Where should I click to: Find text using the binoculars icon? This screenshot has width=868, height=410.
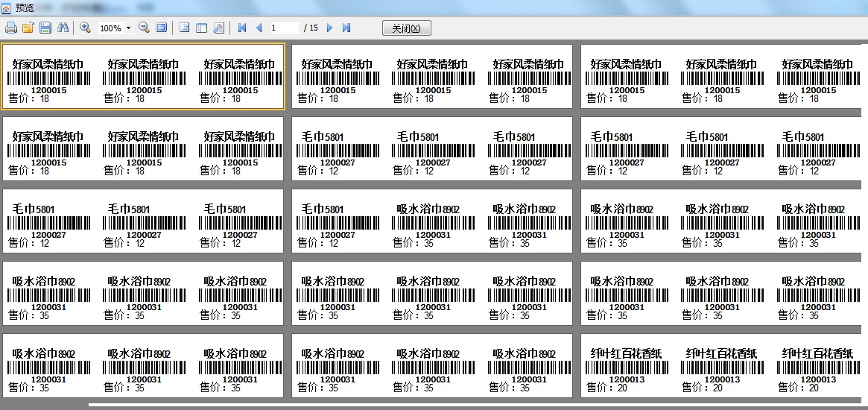coord(63,28)
